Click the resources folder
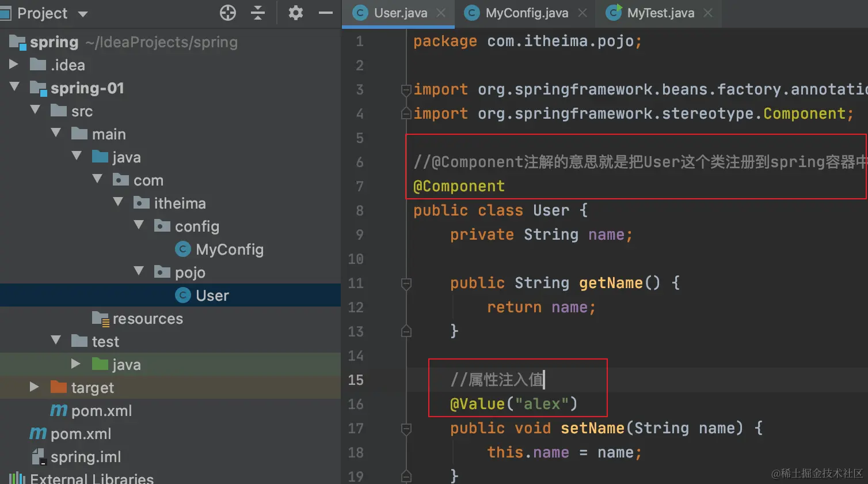This screenshot has width=868, height=484. (x=147, y=319)
